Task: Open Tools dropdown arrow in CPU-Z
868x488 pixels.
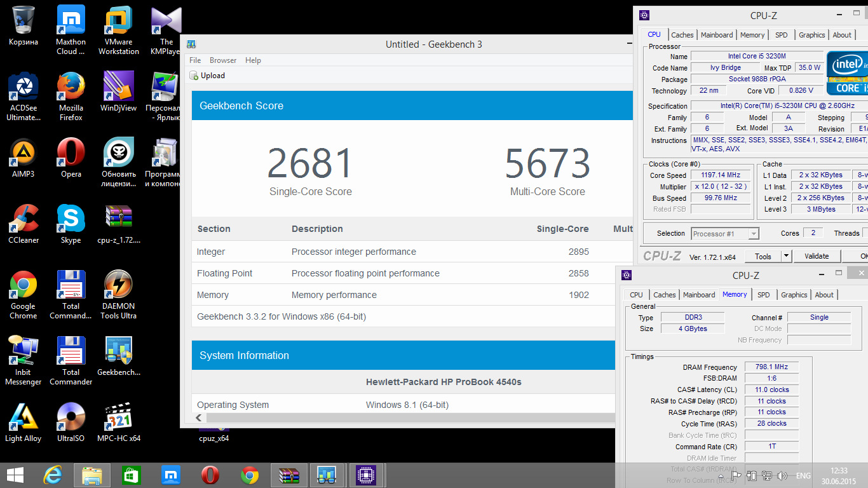Action: point(786,256)
